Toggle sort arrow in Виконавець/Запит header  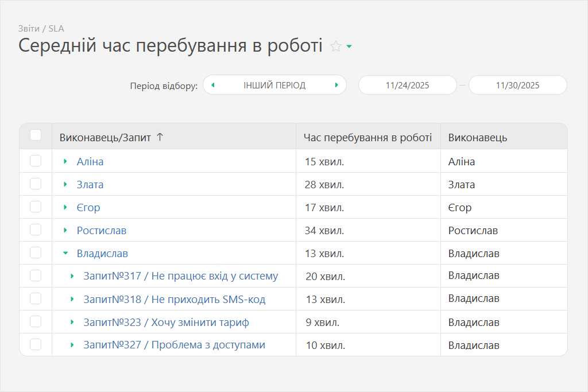[160, 137]
